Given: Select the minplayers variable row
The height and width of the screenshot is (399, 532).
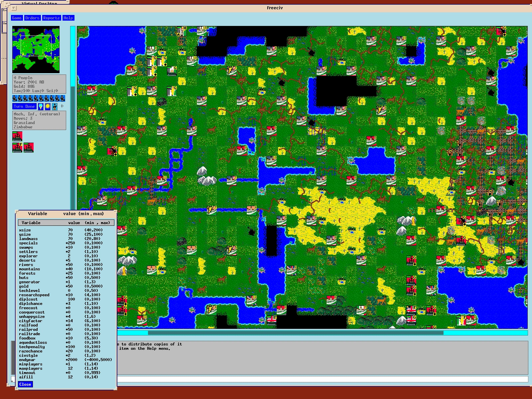Looking at the screenshot, I should click(x=66, y=364).
